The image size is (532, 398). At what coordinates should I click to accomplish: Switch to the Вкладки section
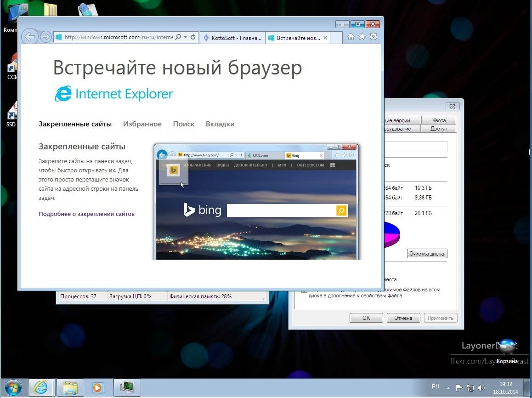[x=220, y=124]
